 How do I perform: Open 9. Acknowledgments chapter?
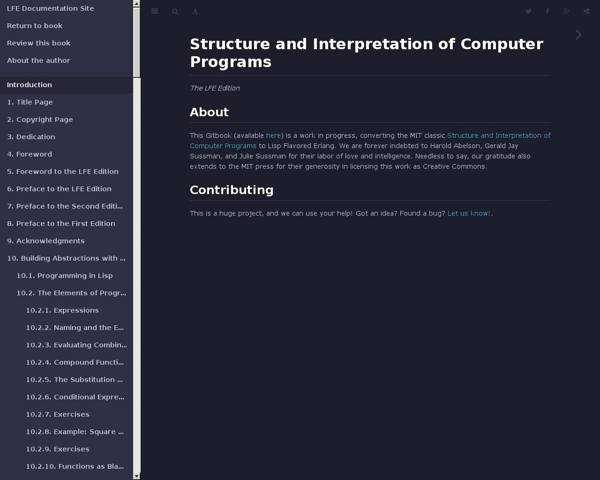click(x=46, y=241)
